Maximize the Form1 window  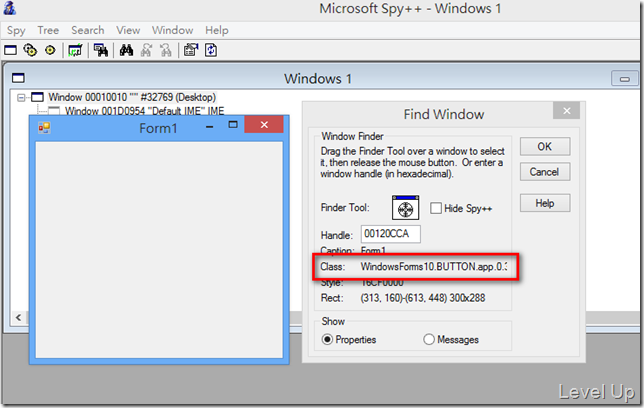233,125
